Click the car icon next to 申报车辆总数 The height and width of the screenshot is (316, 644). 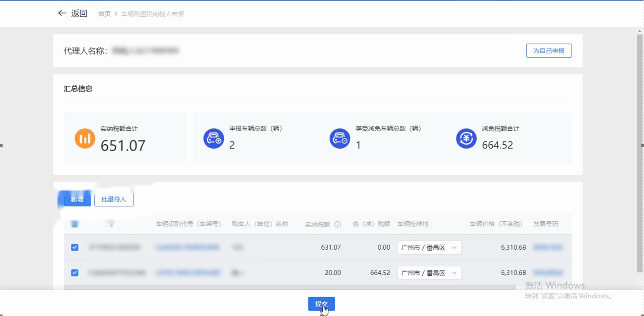click(213, 138)
